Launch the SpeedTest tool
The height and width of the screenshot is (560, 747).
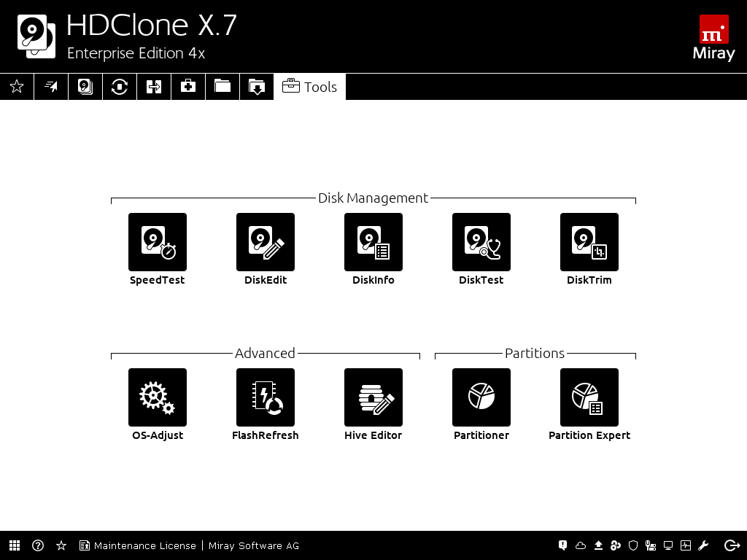(157, 242)
